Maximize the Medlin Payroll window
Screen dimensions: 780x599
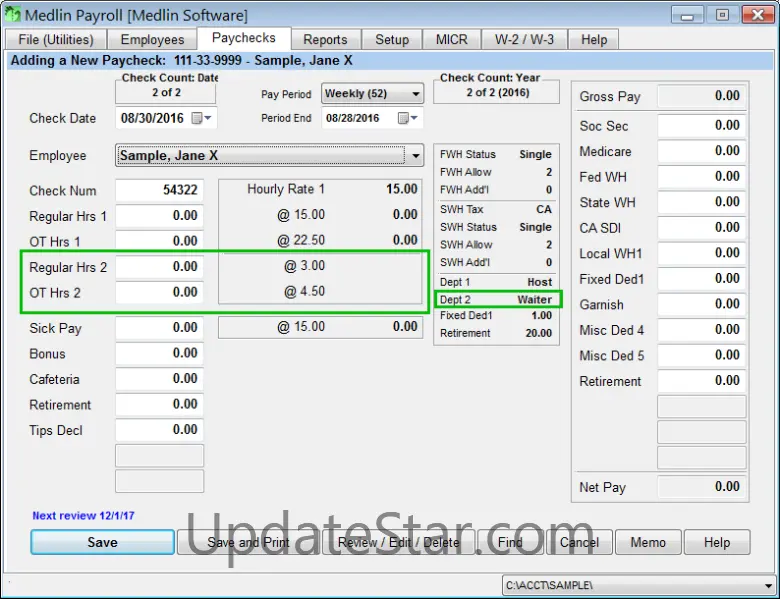[x=721, y=15]
